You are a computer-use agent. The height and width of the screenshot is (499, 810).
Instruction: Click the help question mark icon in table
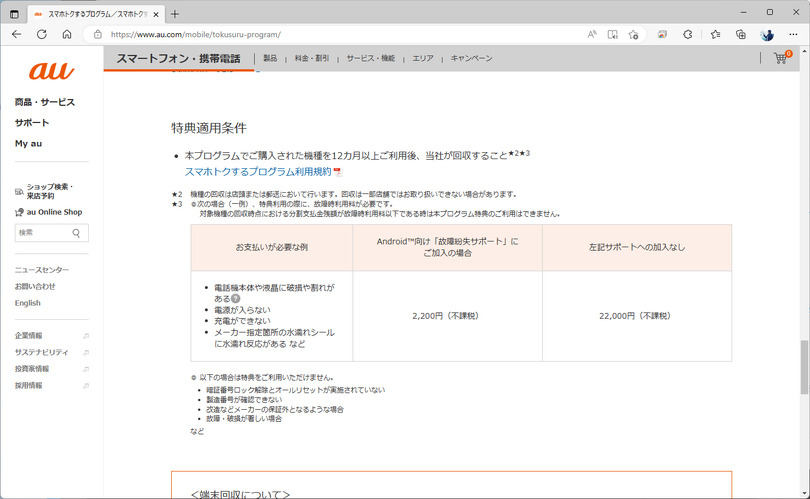click(x=236, y=299)
